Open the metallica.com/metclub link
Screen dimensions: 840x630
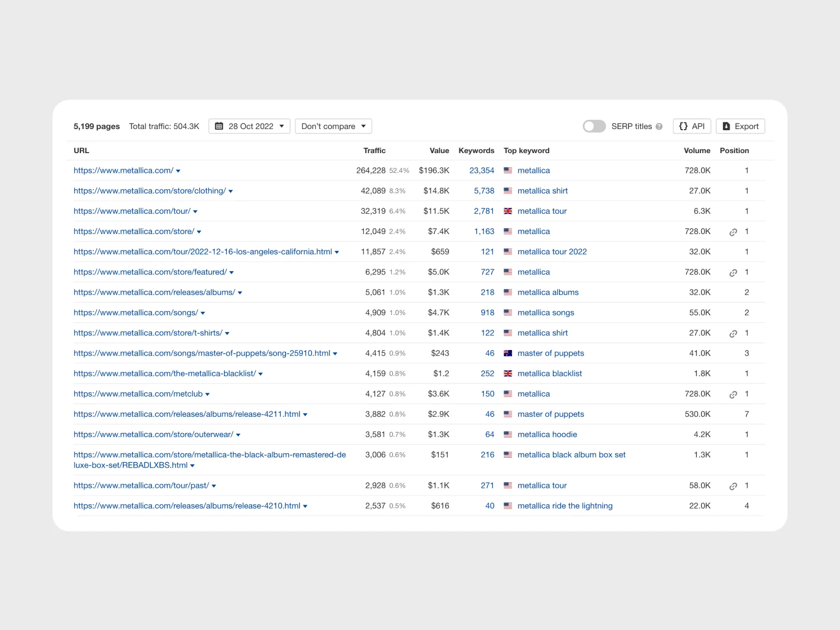tap(138, 394)
